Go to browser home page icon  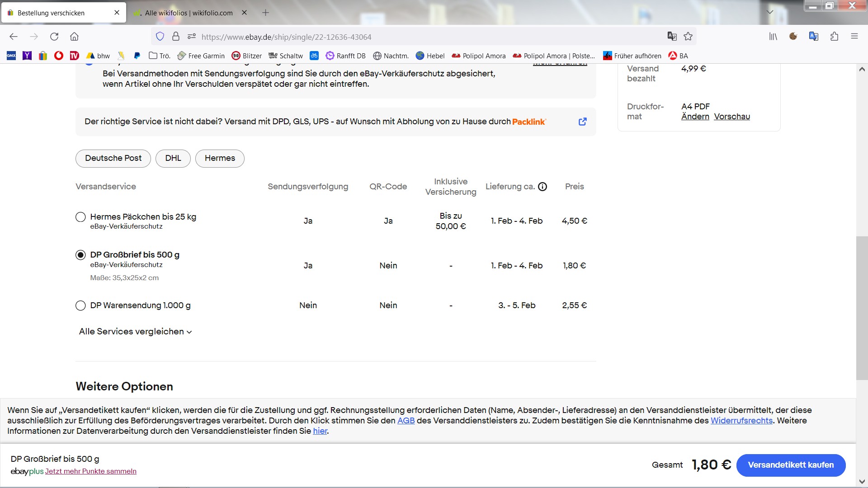(74, 37)
